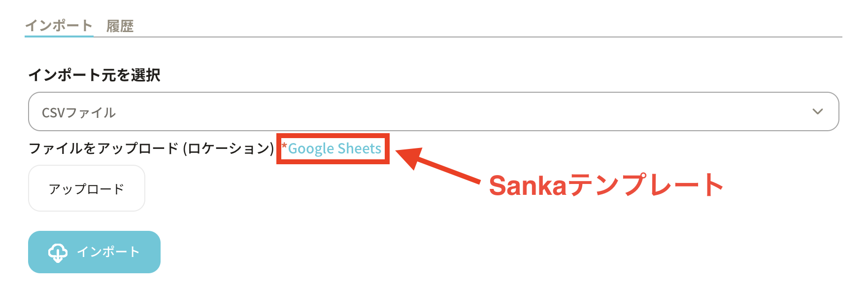This screenshot has height=292, width=868.
Task: Click the red arrow pointing at Google Sheets
Action: 438,165
